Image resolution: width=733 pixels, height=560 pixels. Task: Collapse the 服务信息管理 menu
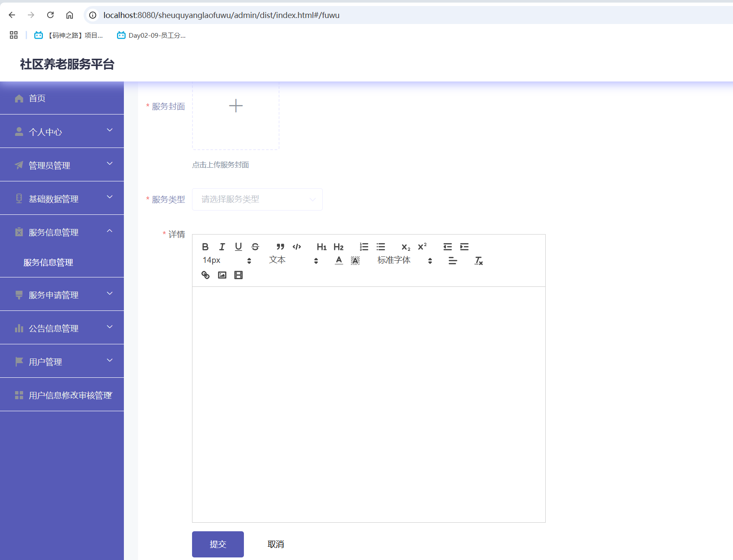(x=62, y=232)
